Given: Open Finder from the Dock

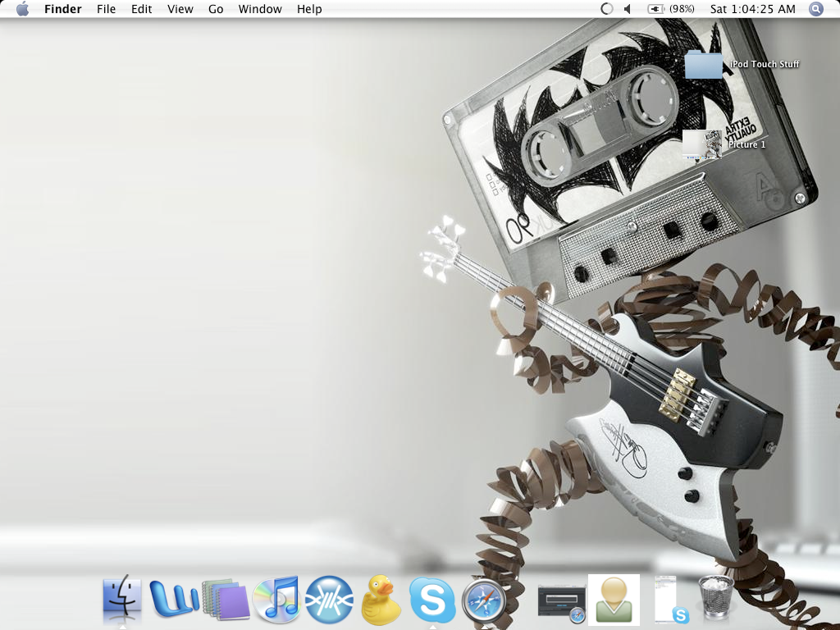Looking at the screenshot, I should [x=122, y=600].
